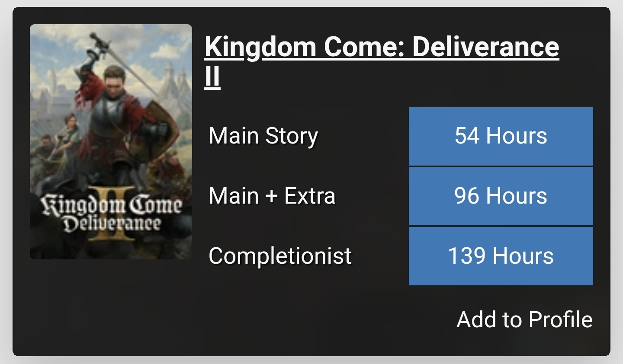Click the game cover art thumbnail
The image size is (623, 364).
111,141
